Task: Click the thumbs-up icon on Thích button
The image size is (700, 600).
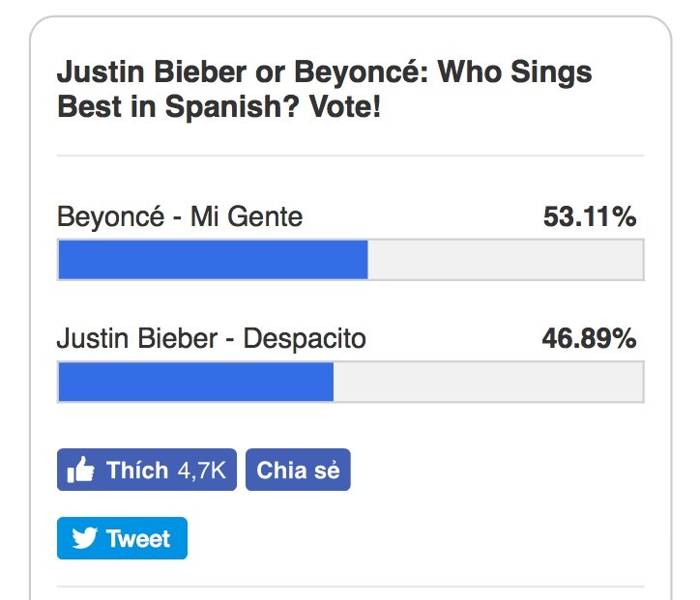Action: pyautogui.click(x=80, y=471)
